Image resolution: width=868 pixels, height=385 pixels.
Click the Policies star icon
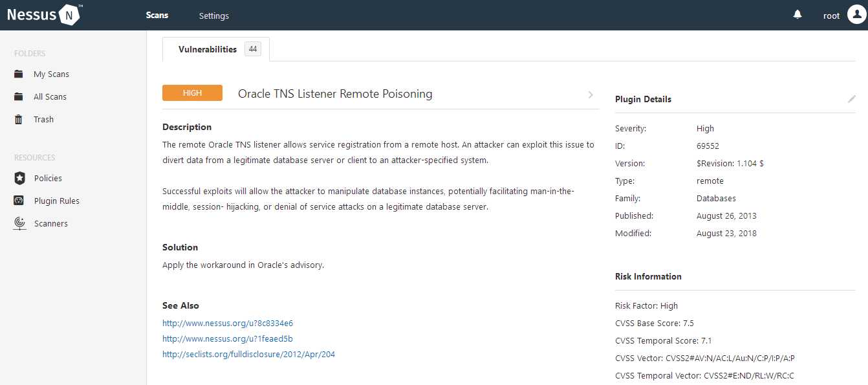tap(19, 178)
